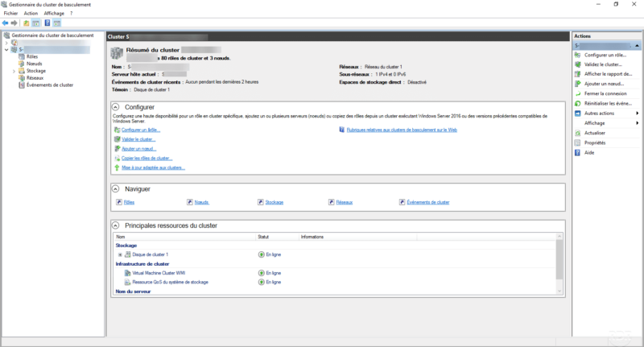Expand Disque de cluster 1 row
This screenshot has height=347, width=644.
[120, 254]
